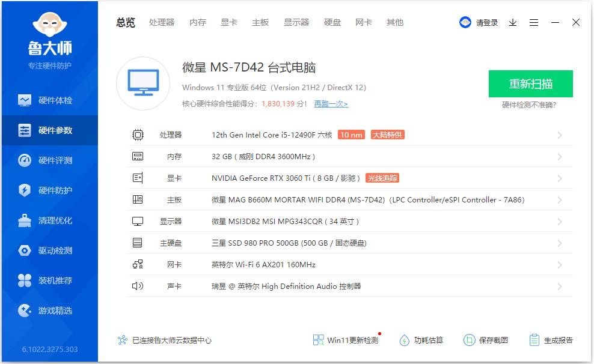Generate a report with 生成报告
Viewport: 594px width, 364px height.
[x=553, y=340]
